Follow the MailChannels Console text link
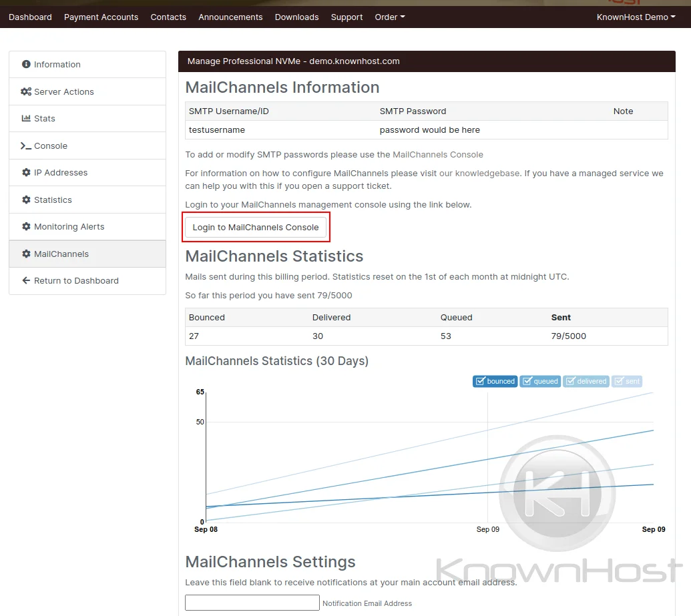 tap(437, 155)
